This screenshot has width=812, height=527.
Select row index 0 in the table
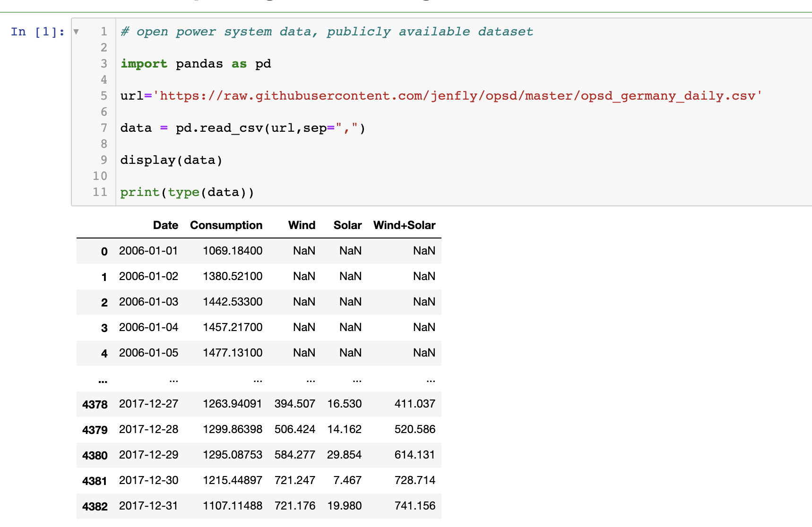(x=104, y=251)
